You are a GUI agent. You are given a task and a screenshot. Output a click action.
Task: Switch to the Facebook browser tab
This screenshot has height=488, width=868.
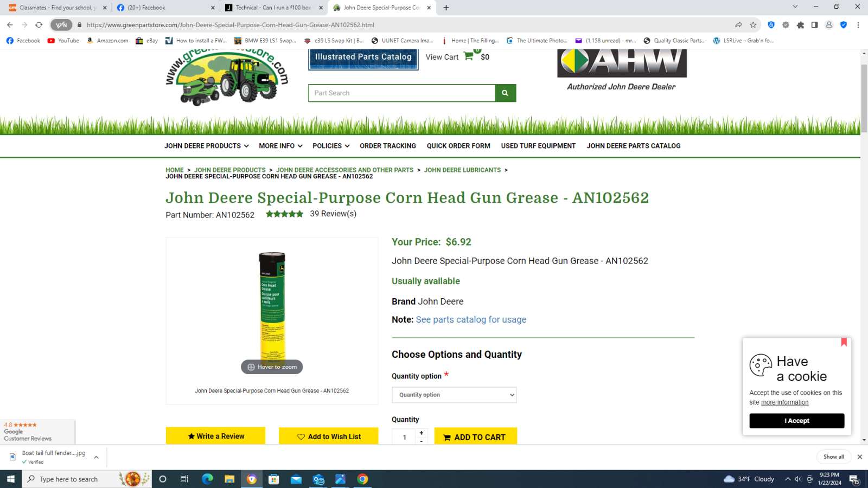click(165, 8)
